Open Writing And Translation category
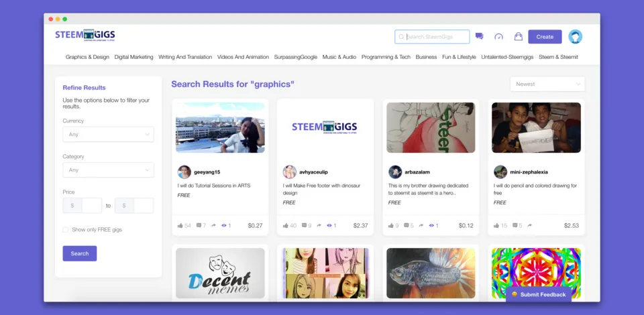This screenshot has width=644, height=315. click(185, 57)
